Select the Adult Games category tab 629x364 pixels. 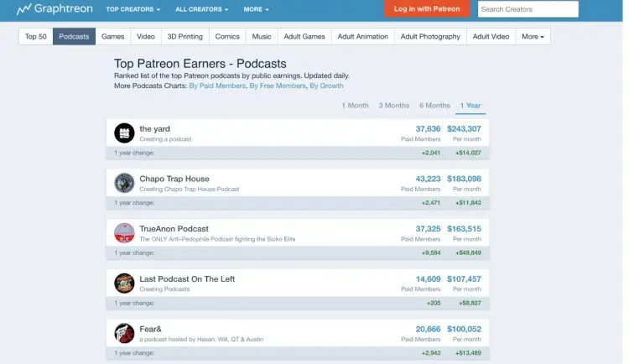[304, 37]
